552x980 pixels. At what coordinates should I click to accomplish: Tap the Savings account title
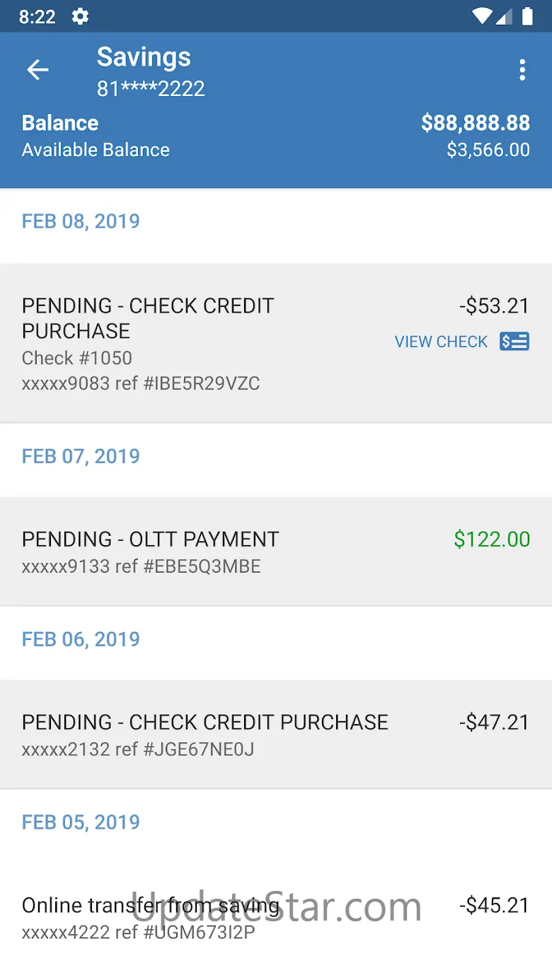point(144,57)
